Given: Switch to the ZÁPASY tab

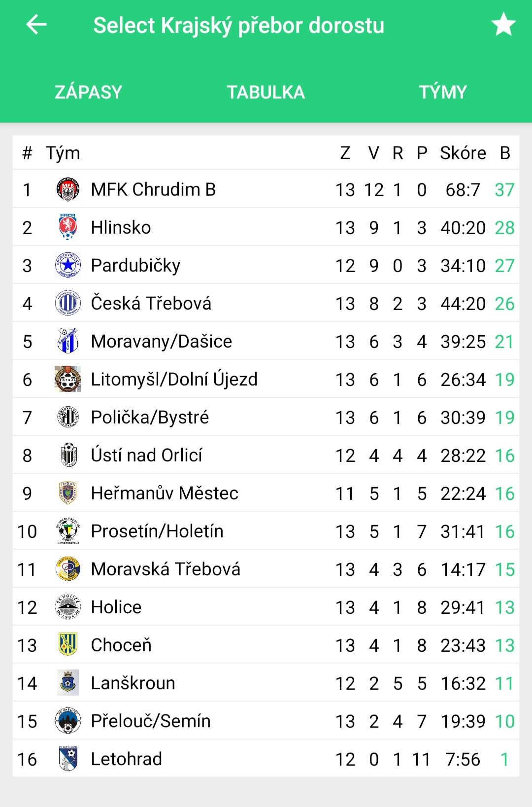Looking at the screenshot, I should coord(89,92).
